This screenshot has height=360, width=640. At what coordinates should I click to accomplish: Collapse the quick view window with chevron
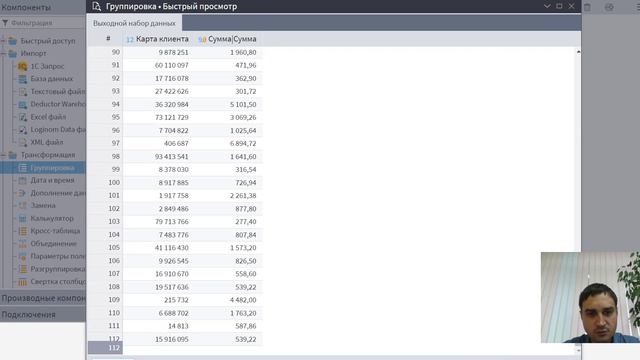pos(547,6)
